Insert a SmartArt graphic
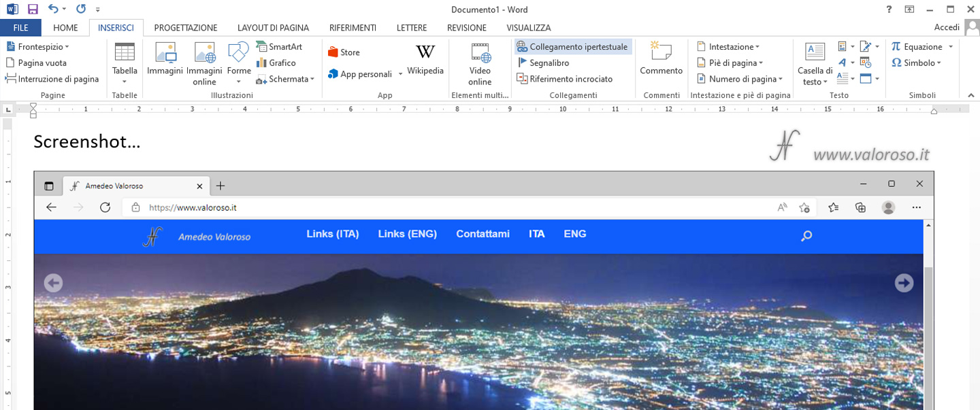 [280, 46]
